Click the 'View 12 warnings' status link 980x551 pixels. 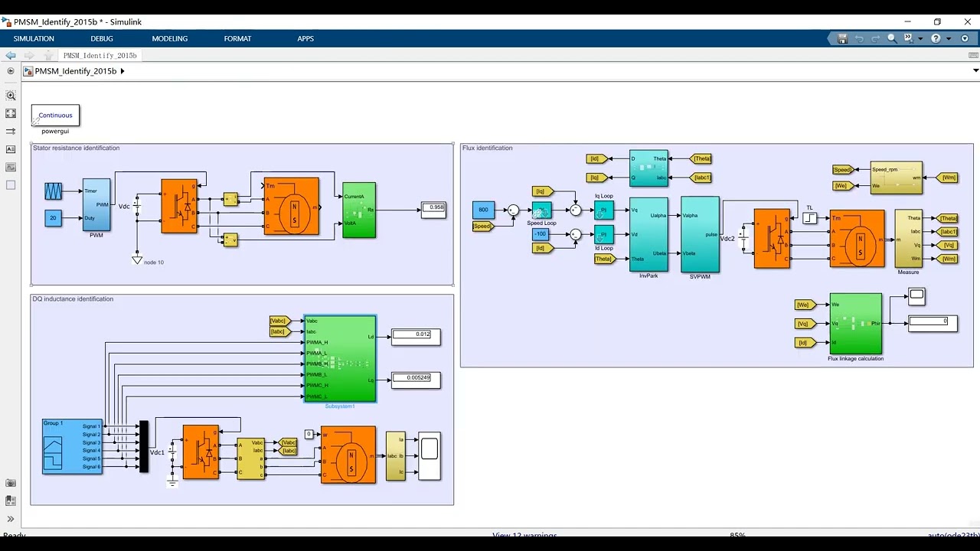[524, 535]
